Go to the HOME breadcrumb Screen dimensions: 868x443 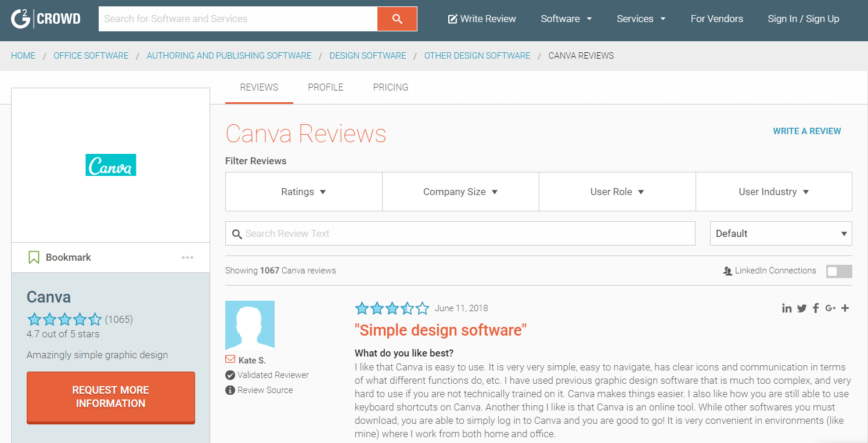point(23,56)
